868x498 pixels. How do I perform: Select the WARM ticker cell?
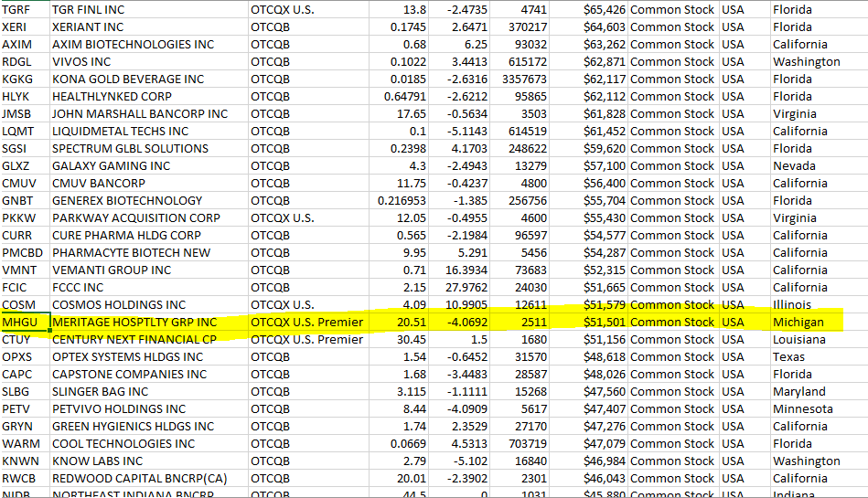(x=25, y=444)
